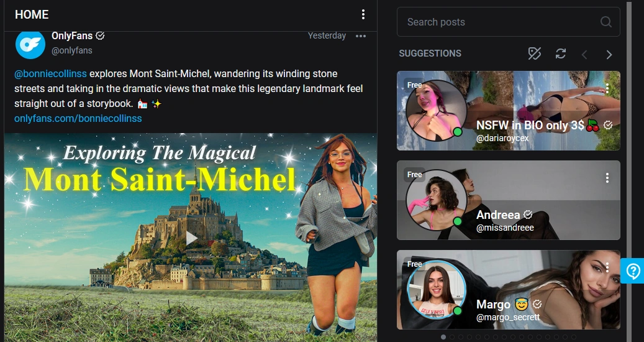Click the OnlyFans profile avatar logo
The image size is (644, 342).
30,44
